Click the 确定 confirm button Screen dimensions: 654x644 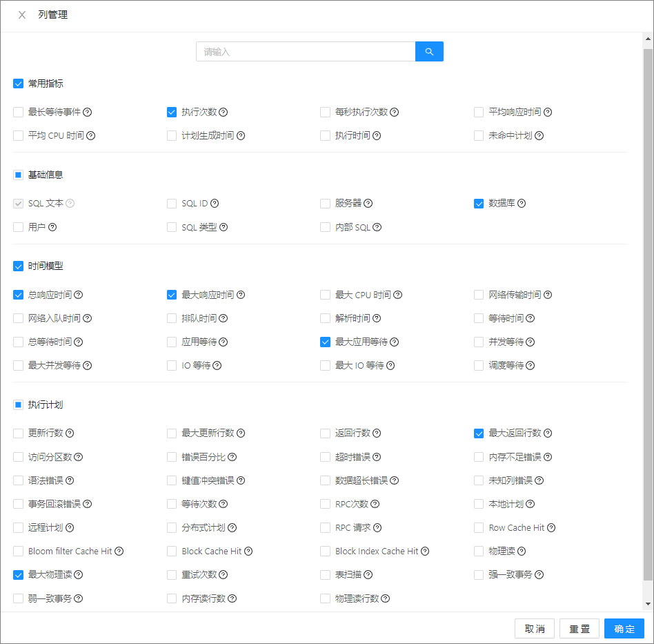[624, 629]
